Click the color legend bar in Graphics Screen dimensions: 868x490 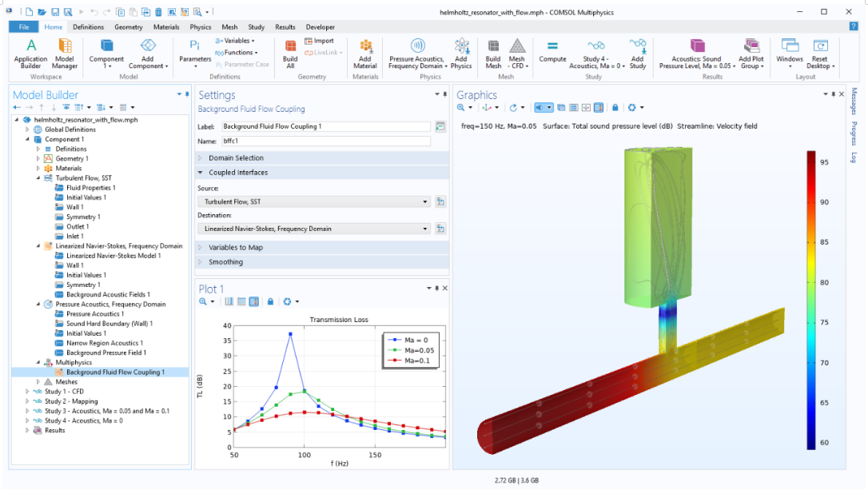click(811, 300)
